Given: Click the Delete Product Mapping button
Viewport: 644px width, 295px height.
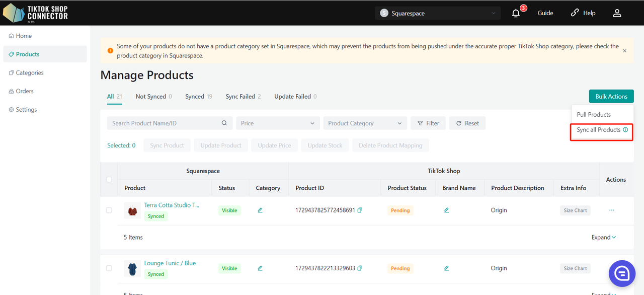Looking at the screenshot, I should pyautogui.click(x=390, y=145).
